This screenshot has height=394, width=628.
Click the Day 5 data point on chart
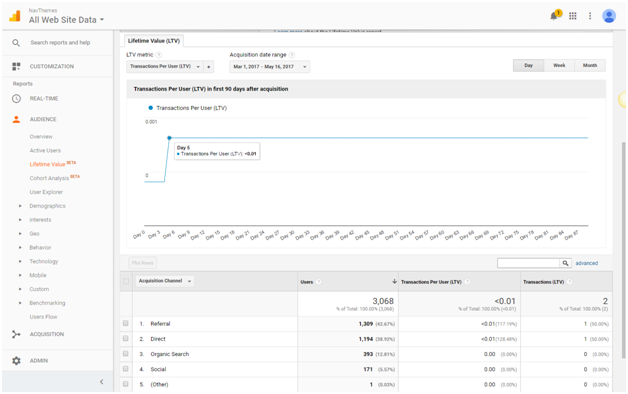(169, 138)
